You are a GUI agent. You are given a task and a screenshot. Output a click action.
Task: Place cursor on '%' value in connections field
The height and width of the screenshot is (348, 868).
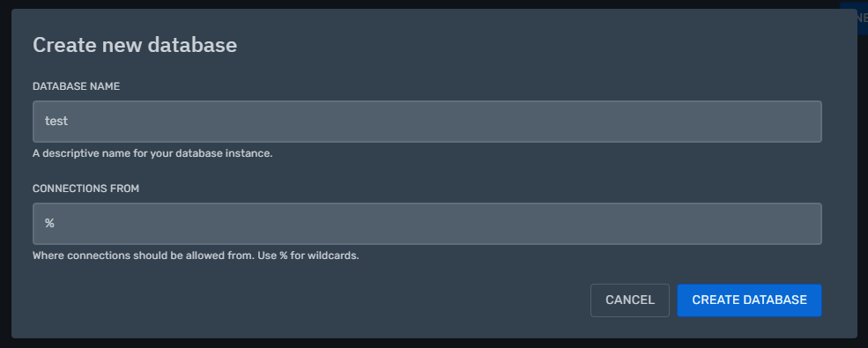click(x=50, y=224)
